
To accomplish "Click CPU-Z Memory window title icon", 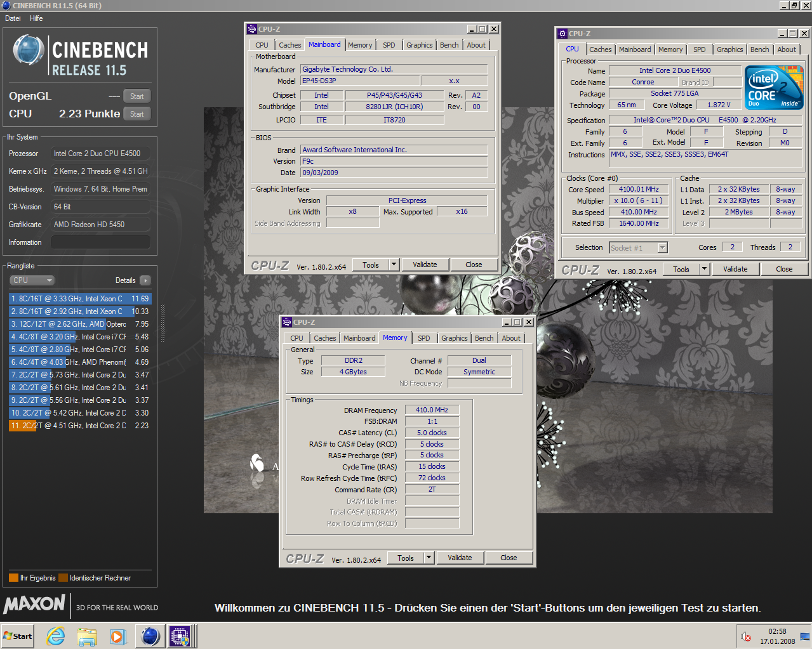I will pos(287,322).
